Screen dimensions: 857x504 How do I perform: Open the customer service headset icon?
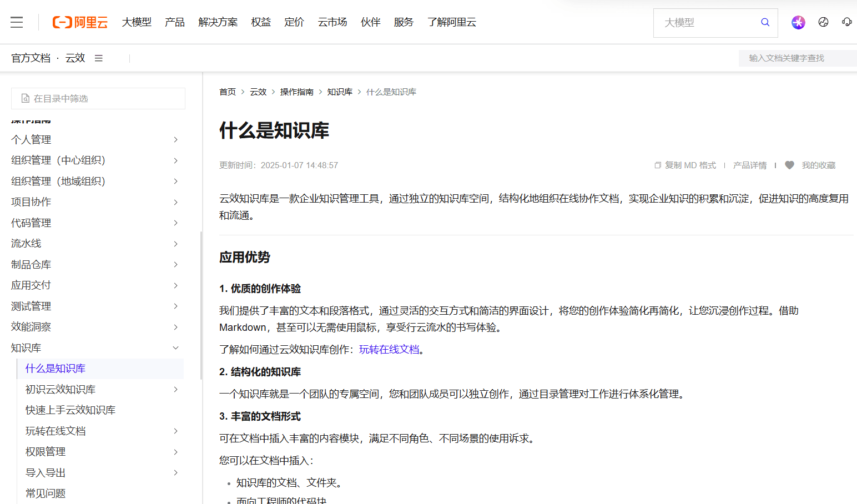(x=846, y=22)
